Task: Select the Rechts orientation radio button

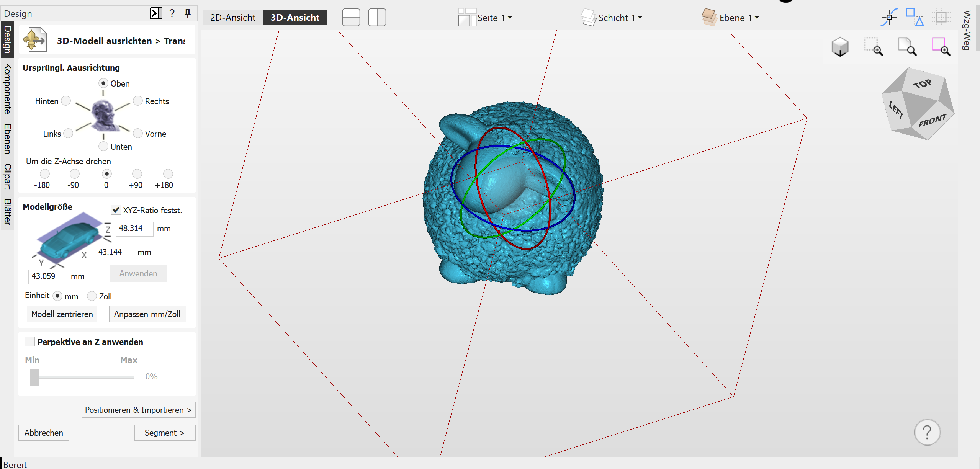Action: click(137, 101)
